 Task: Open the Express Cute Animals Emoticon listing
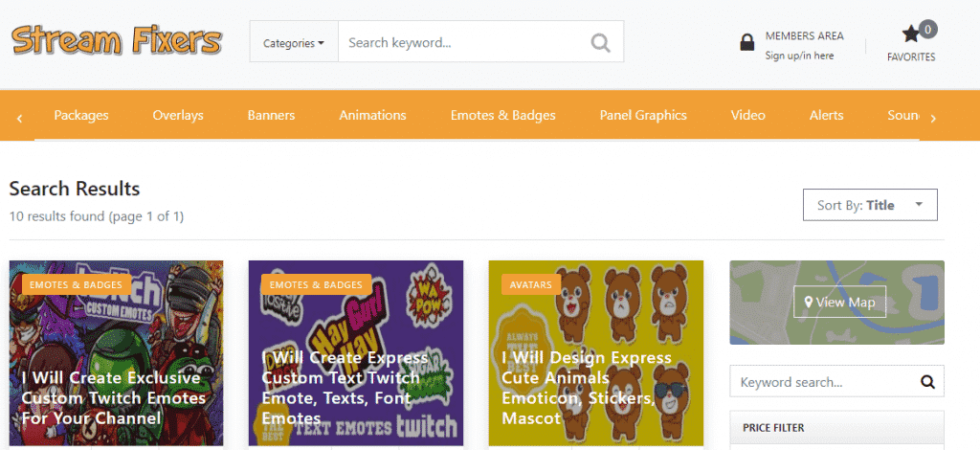pos(587,388)
